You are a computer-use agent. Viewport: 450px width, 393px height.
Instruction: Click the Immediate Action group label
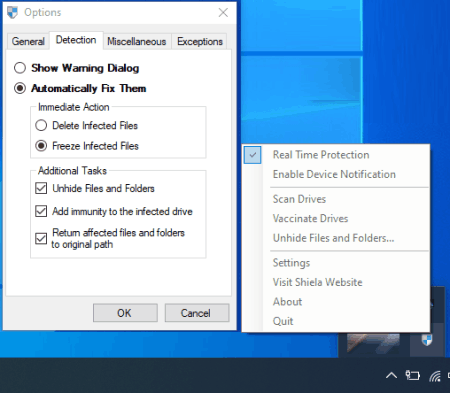[74, 107]
